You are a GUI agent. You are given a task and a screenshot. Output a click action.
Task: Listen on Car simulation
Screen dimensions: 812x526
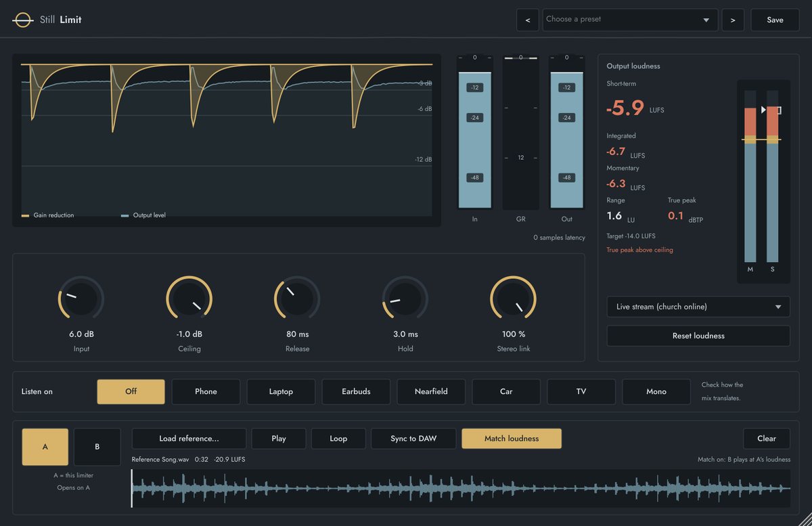506,391
